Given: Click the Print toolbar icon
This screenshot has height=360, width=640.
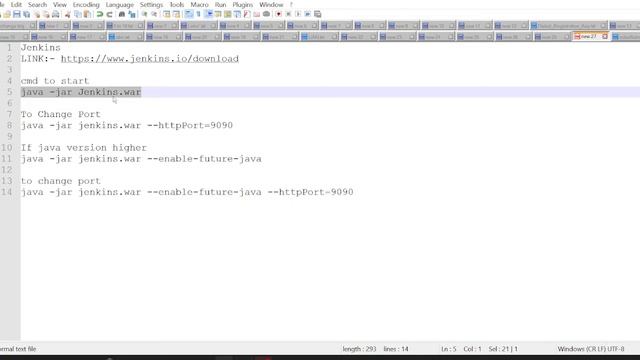Looking at the screenshot, I should point(56,14).
